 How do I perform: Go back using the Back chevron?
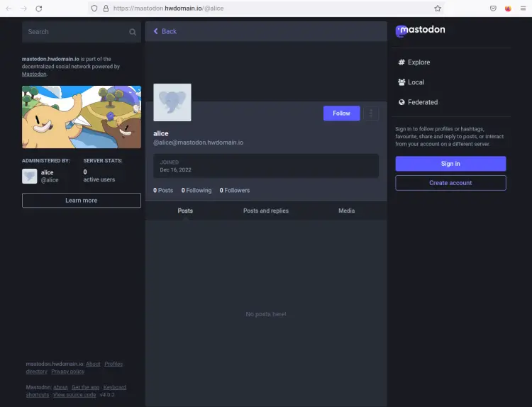coord(165,31)
